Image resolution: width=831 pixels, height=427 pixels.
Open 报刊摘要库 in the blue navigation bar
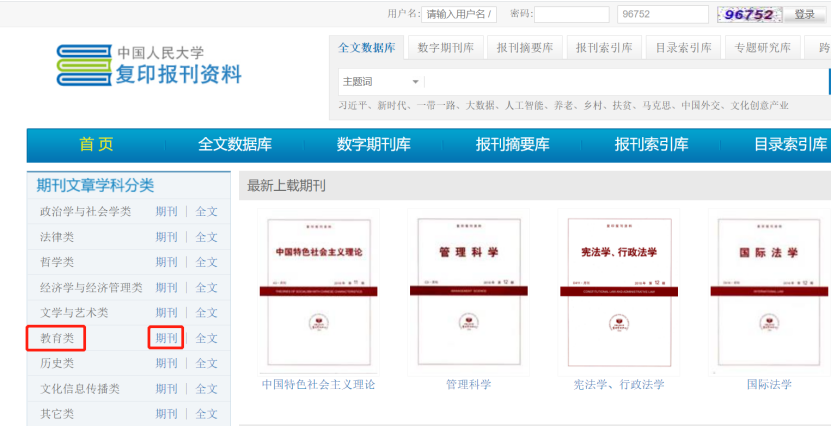click(512, 145)
